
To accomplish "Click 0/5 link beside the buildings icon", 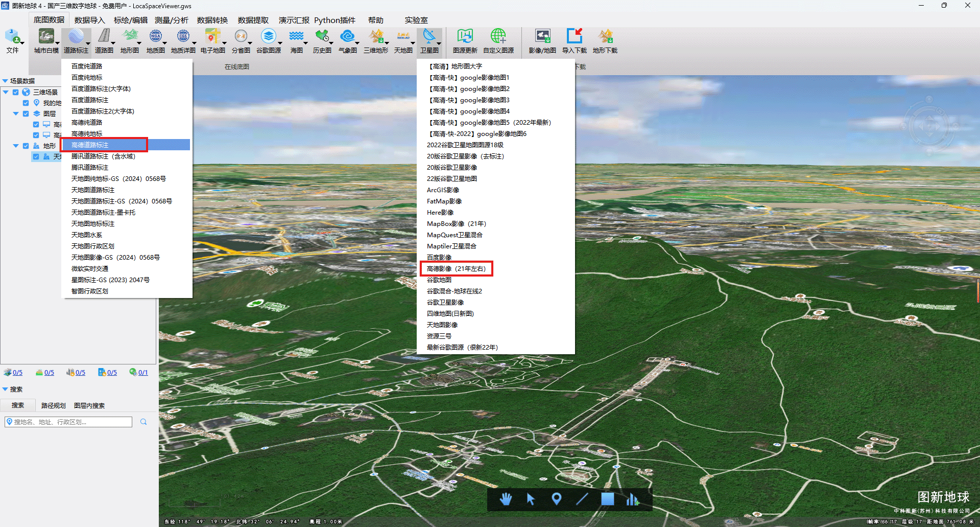I will 80,373.
